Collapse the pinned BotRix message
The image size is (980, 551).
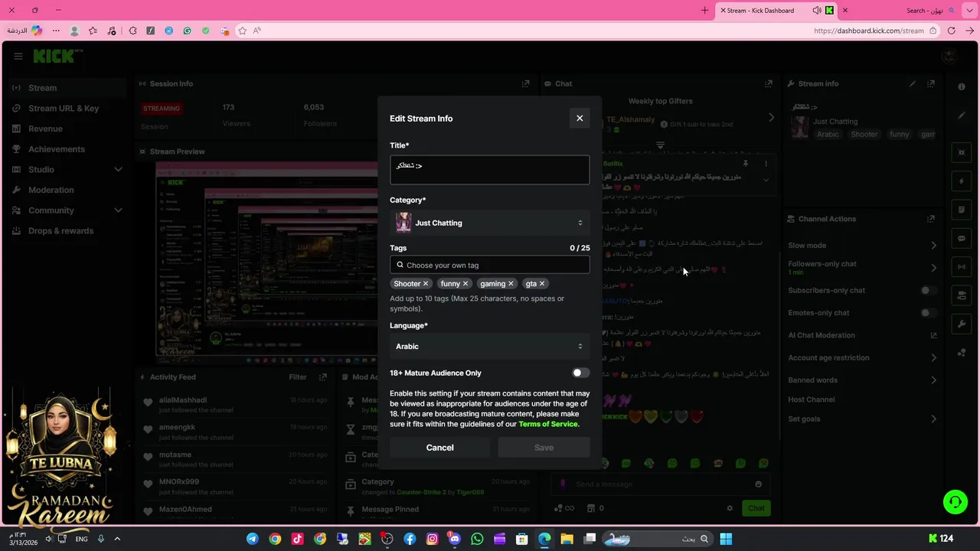tap(766, 180)
